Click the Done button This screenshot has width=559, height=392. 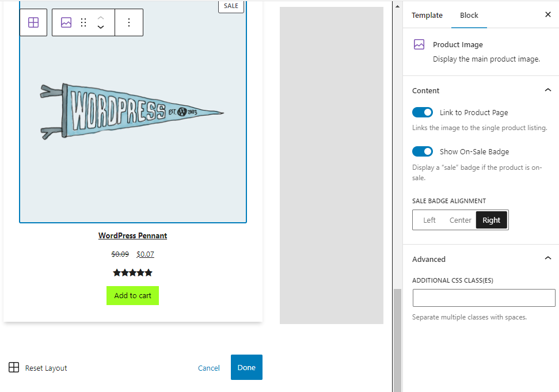(x=246, y=367)
